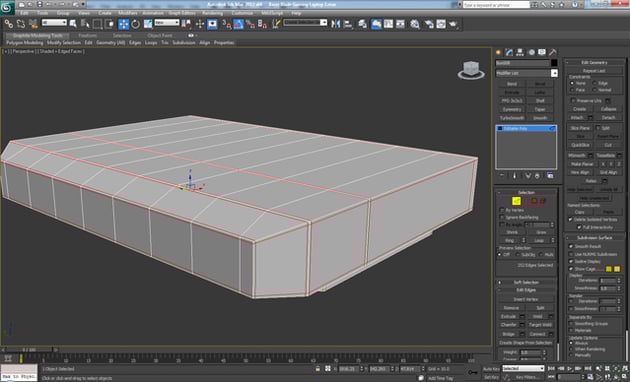Image resolution: width=630 pixels, height=382 pixels.
Task: Open the Display command panel tab
Action: coord(542,52)
